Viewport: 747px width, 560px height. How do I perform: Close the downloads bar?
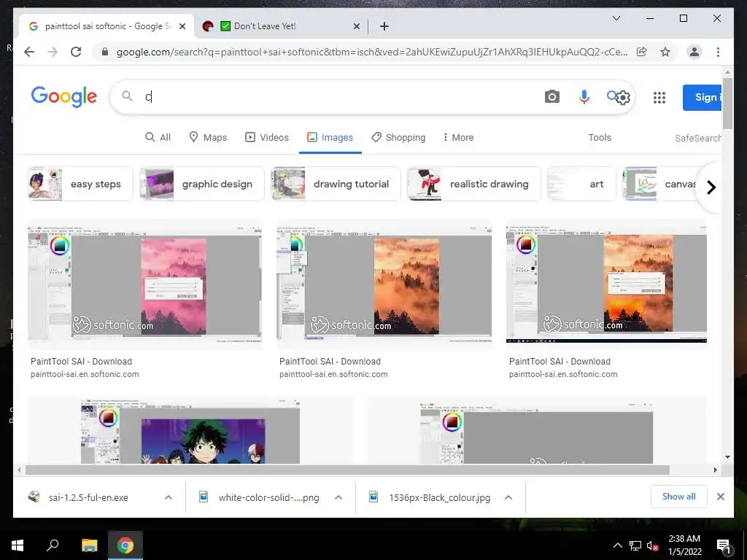pyautogui.click(x=720, y=497)
